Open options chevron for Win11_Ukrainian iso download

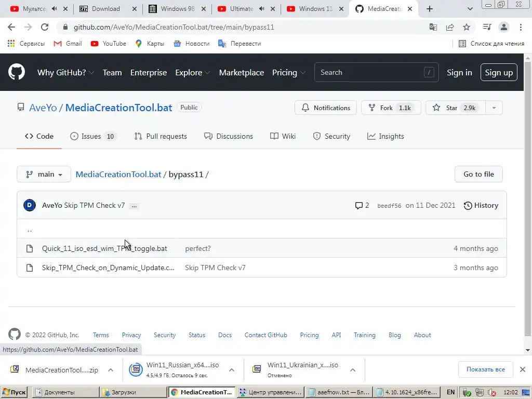pyautogui.click(x=353, y=370)
